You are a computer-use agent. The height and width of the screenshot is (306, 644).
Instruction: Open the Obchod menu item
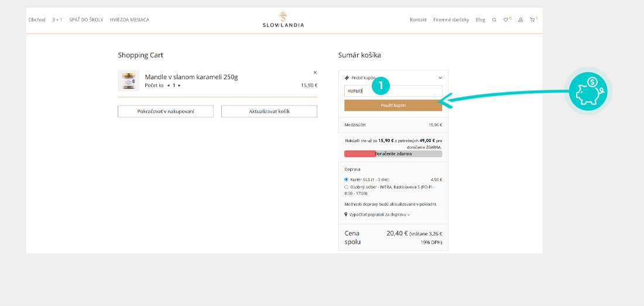[37, 20]
